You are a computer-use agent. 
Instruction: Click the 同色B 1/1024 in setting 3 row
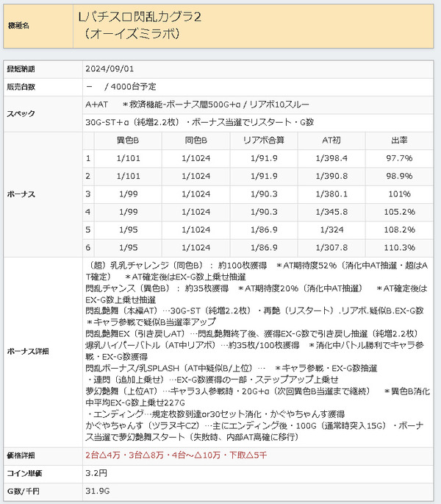coord(196,194)
